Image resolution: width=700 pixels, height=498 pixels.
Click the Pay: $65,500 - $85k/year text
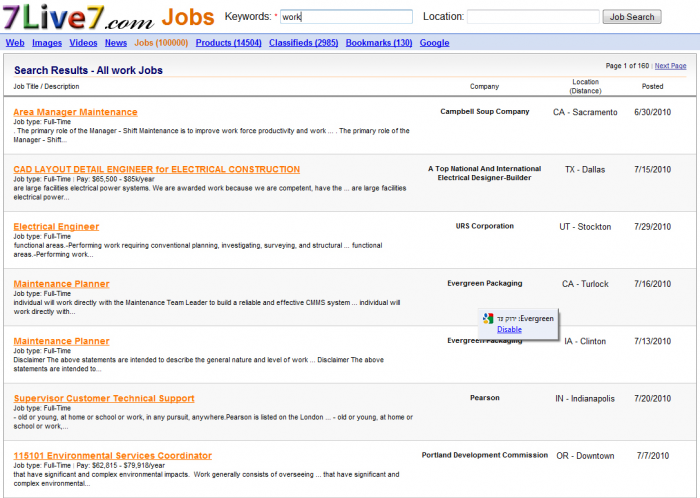[116, 179]
